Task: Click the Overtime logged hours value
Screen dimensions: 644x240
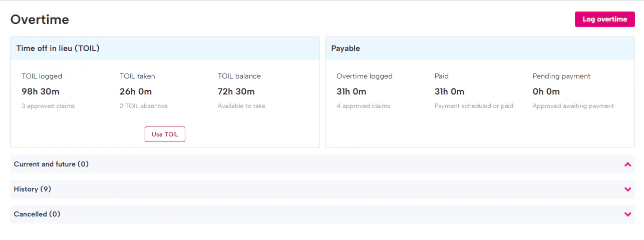Action: [352, 91]
